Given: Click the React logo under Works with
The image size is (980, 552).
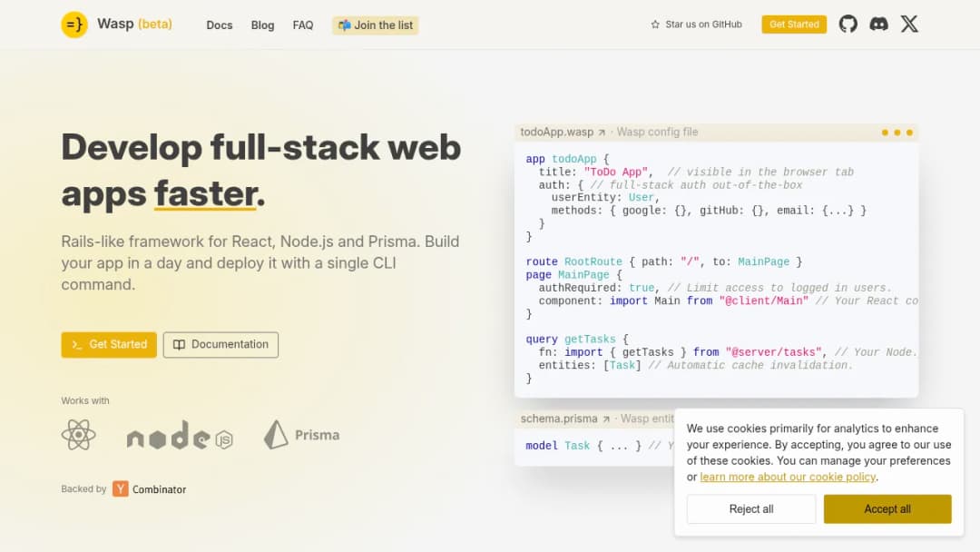Looking at the screenshot, I should point(79,435).
